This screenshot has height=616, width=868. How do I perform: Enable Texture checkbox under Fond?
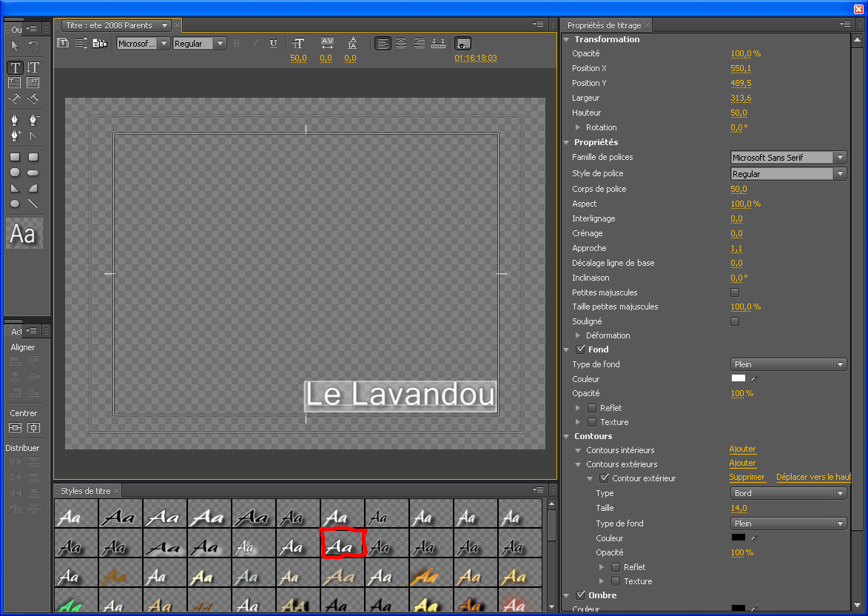coord(592,422)
